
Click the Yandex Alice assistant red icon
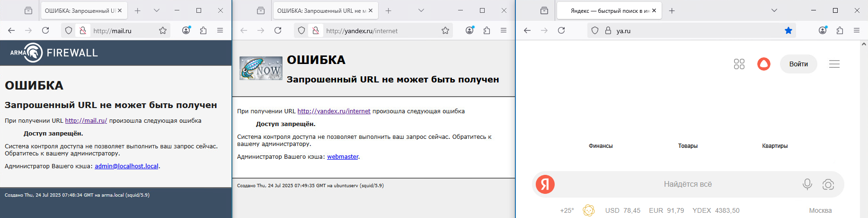(763, 64)
